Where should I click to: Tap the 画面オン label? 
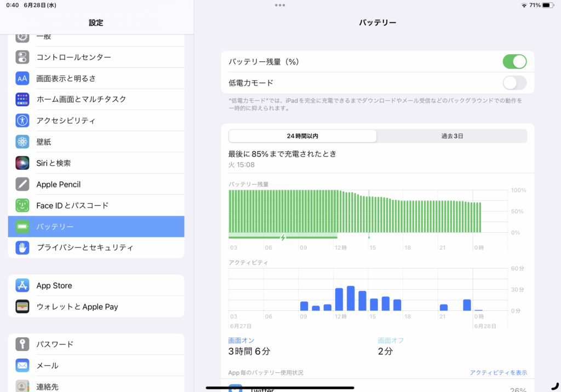click(x=241, y=341)
